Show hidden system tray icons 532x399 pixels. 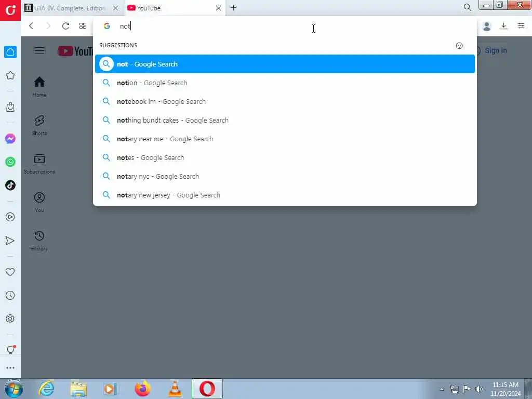442,389
